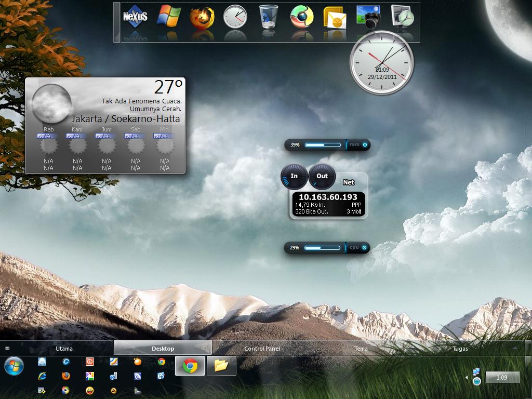532x399 pixels.
Task: Open the clock icon in the dock
Action: point(235,16)
